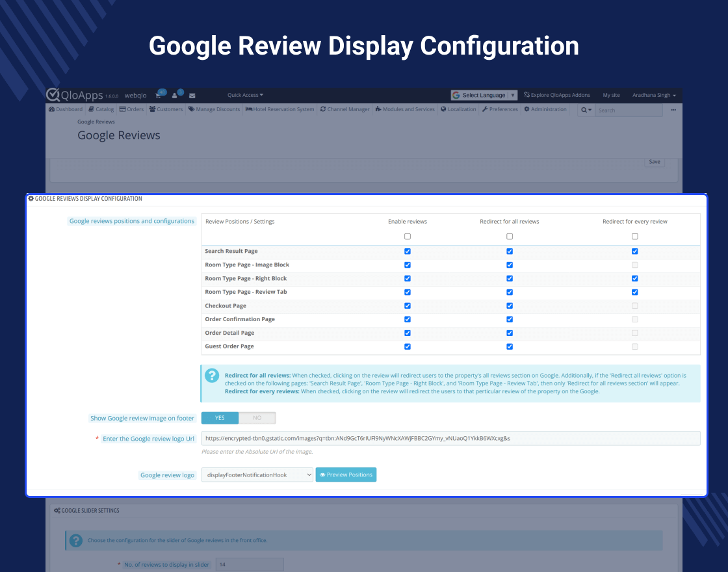
Task: Click the help question mark icon in redirect info box
Action: [x=212, y=376]
